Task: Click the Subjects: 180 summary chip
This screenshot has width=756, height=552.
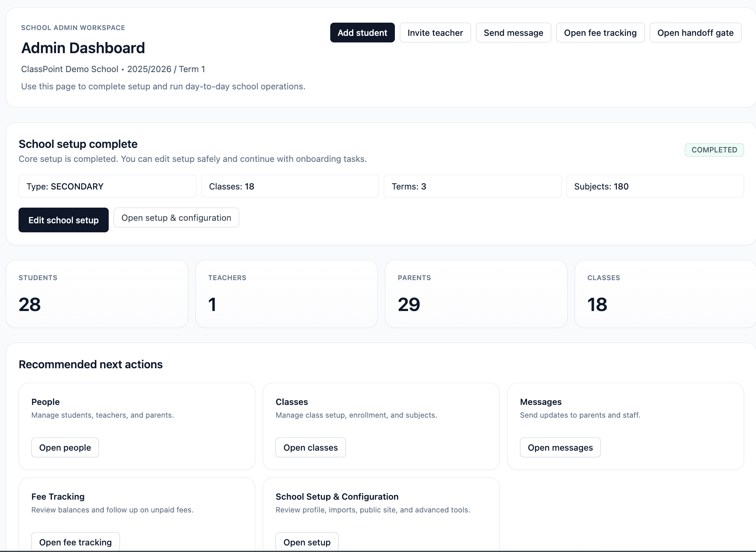Action: coord(655,186)
